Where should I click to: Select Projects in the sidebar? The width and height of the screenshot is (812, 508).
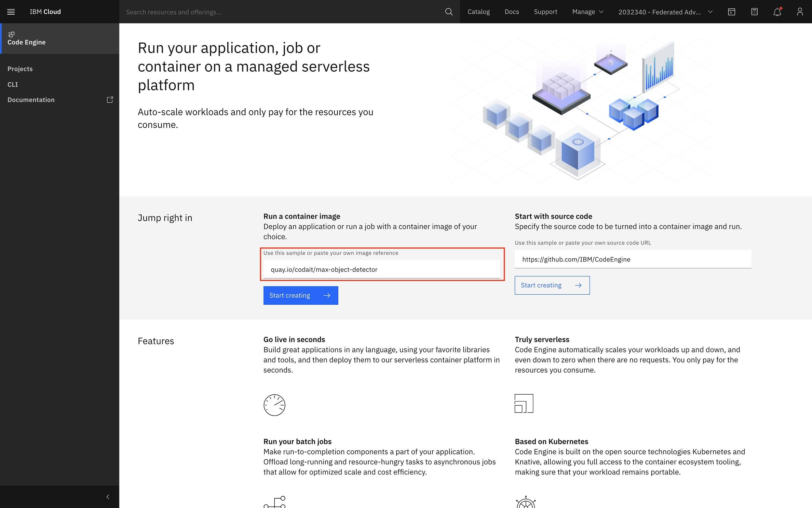pos(20,69)
